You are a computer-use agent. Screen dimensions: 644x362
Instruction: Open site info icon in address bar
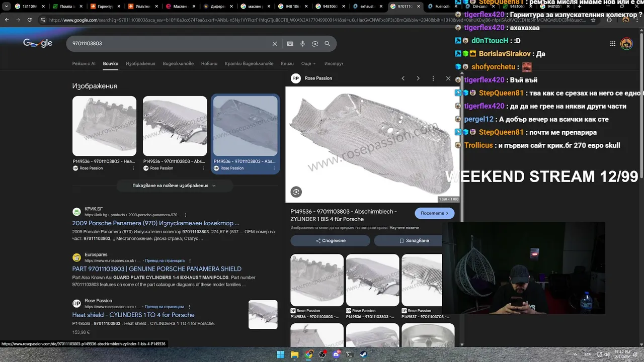(43, 20)
